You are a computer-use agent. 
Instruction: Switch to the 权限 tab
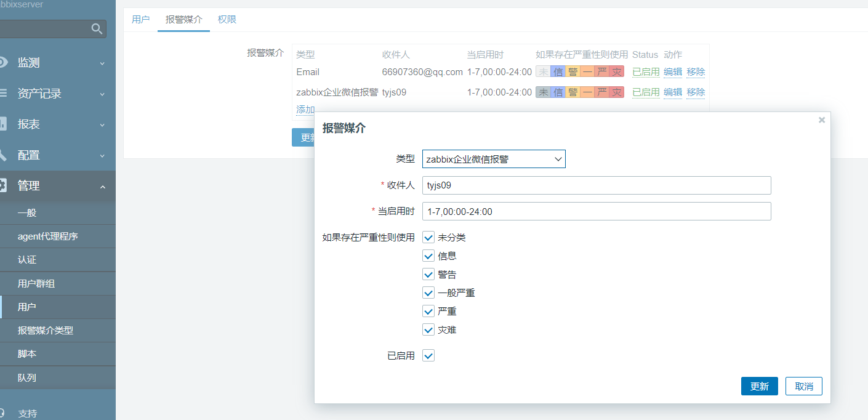coord(227,20)
